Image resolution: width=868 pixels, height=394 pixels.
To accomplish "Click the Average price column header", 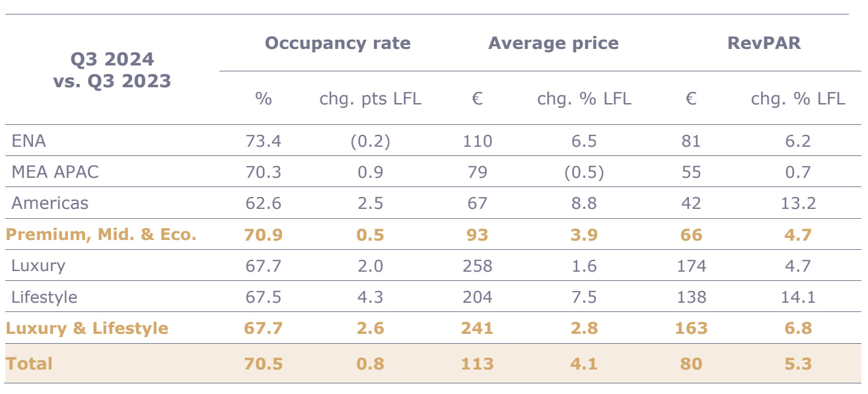I will coord(553,44).
